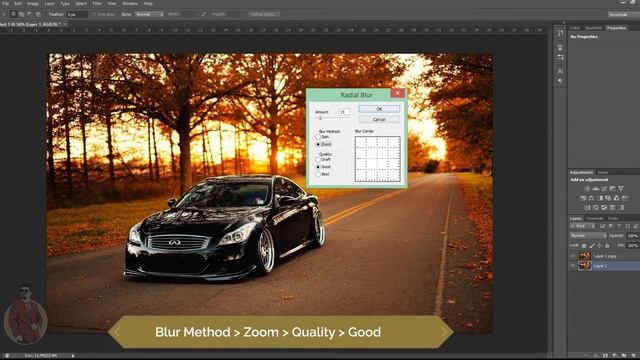The image size is (640, 360).
Task: Add a Threshold adjustment
Action: [604, 207]
